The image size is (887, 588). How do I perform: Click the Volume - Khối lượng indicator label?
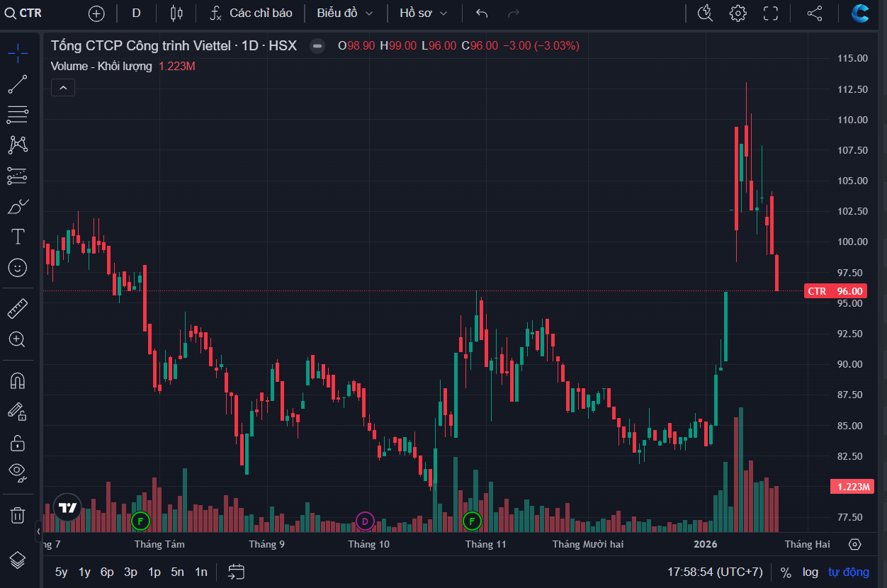pos(101,66)
